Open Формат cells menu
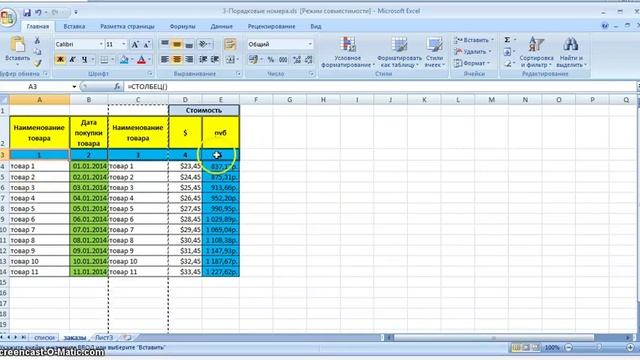Image resolution: width=640 pixels, height=360 pixels. [x=472, y=63]
